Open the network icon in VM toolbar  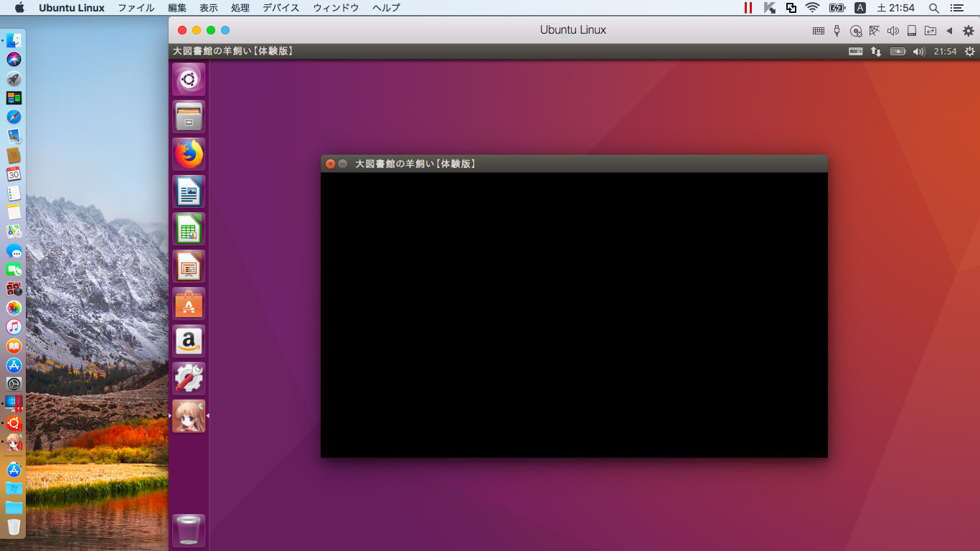coord(875,30)
